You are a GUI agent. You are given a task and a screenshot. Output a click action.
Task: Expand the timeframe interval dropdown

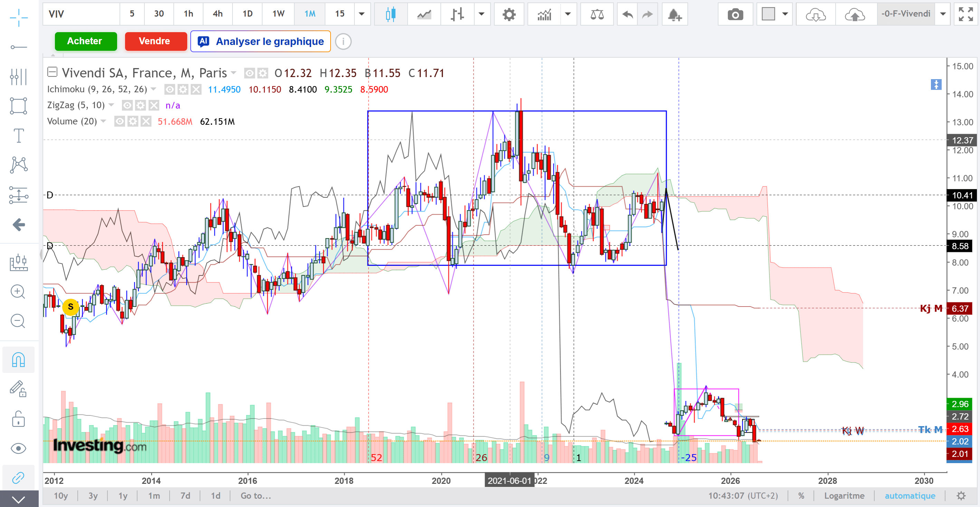coord(362,15)
